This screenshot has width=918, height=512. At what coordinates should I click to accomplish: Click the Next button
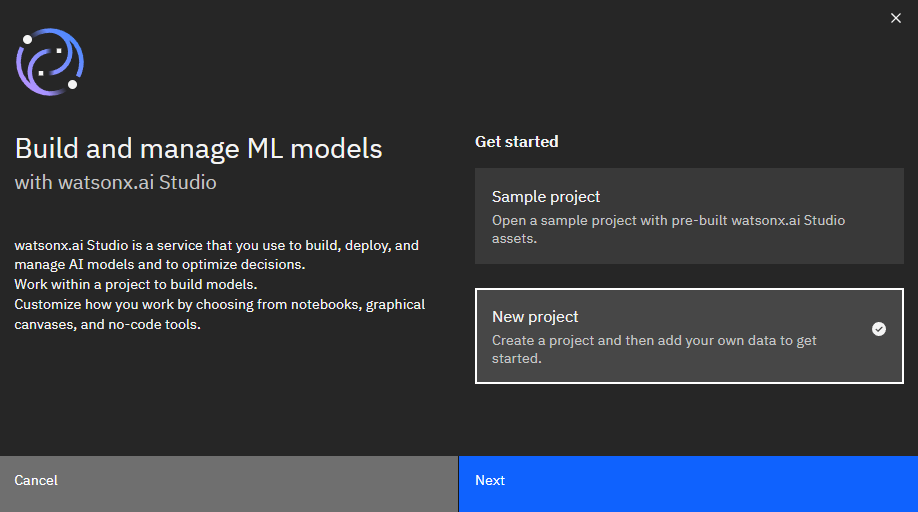pos(688,484)
